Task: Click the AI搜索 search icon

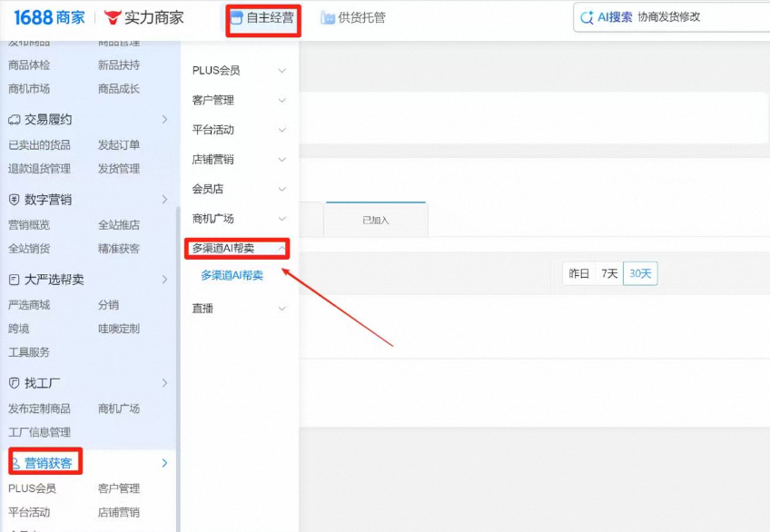Action: point(587,17)
